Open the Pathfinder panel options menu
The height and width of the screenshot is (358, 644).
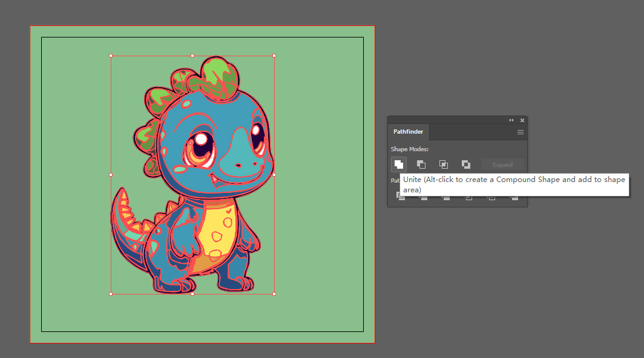pos(521,132)
